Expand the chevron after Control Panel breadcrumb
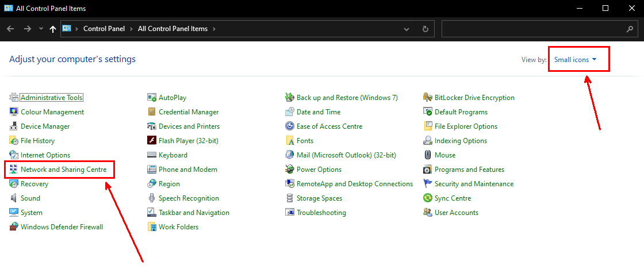This screenshot has width=644, height=269. point(131,29)
